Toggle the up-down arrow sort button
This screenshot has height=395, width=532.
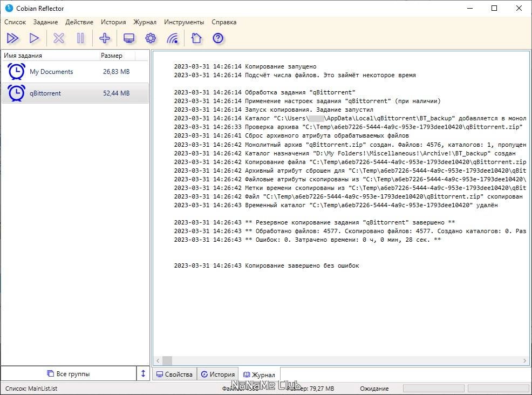(143, 373)
